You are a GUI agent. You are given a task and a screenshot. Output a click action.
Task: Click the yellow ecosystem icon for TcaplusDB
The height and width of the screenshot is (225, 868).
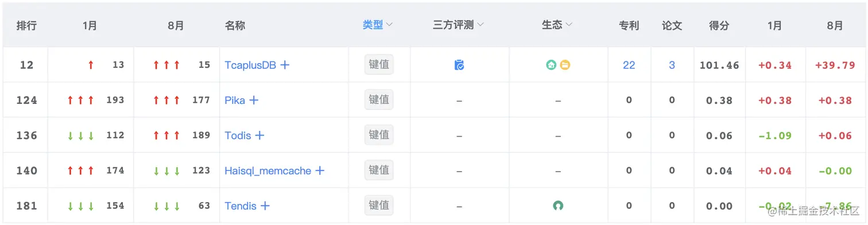[x=565, y=65]
